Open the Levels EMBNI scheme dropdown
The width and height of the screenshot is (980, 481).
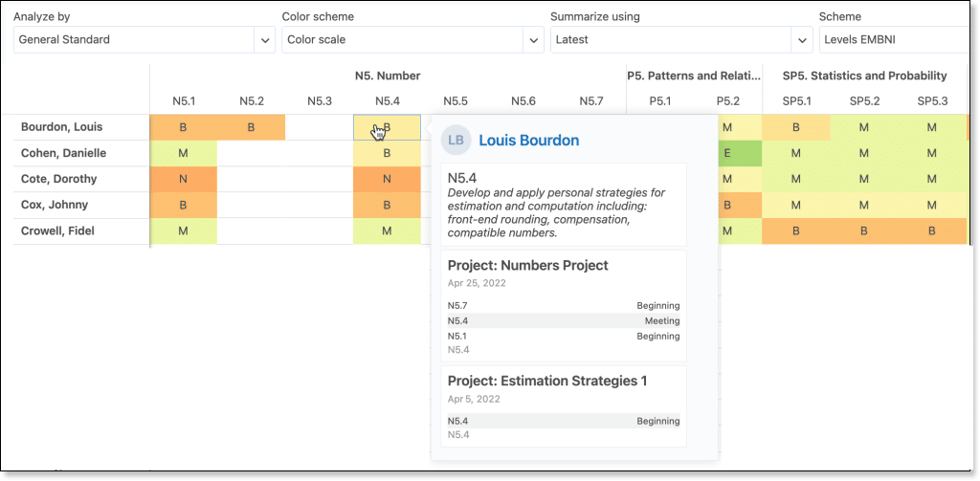(x=895, y=40)
